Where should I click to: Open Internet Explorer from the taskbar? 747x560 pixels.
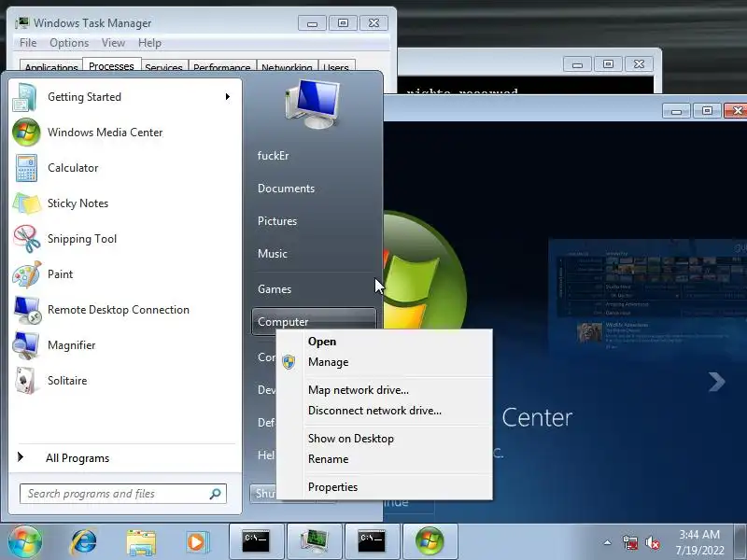pos(83,542)
